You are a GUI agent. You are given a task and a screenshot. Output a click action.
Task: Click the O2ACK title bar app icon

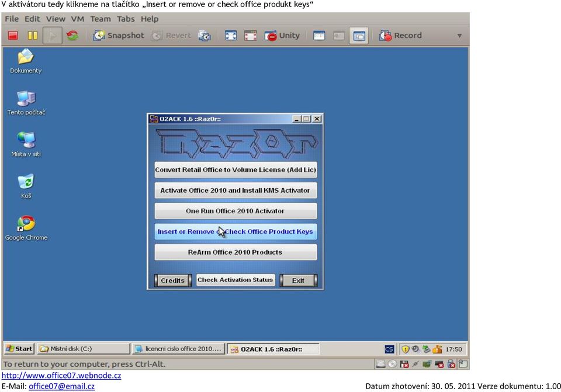click(x=154, y=119)
